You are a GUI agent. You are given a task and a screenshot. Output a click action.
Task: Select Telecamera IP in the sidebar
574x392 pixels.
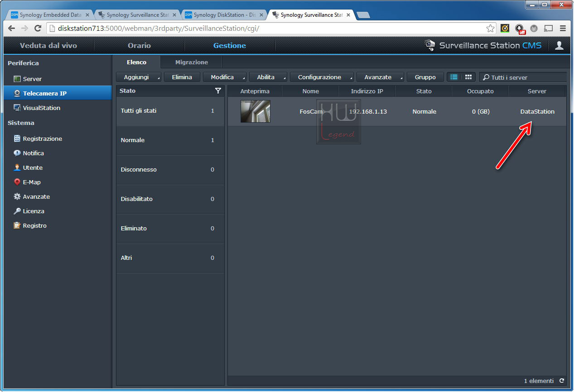tap(58, 93)
